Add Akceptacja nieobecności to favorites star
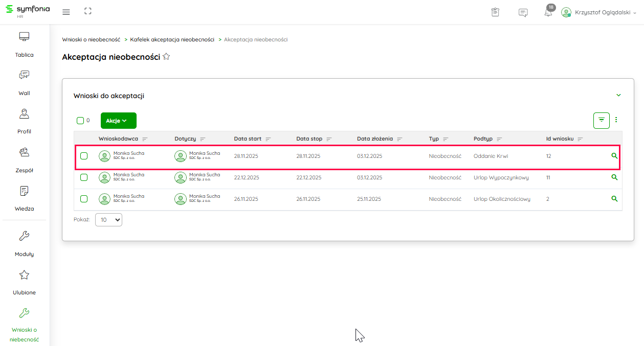644x346 pixels. click(166, 57)
